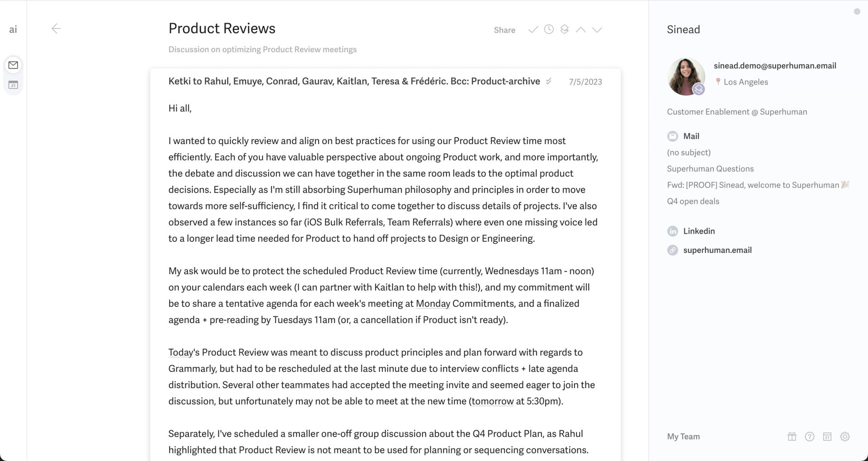Click the gift icon in bottom bar
Image resolution: width=868 pixels, height=461 pixels.
point(792,437)
